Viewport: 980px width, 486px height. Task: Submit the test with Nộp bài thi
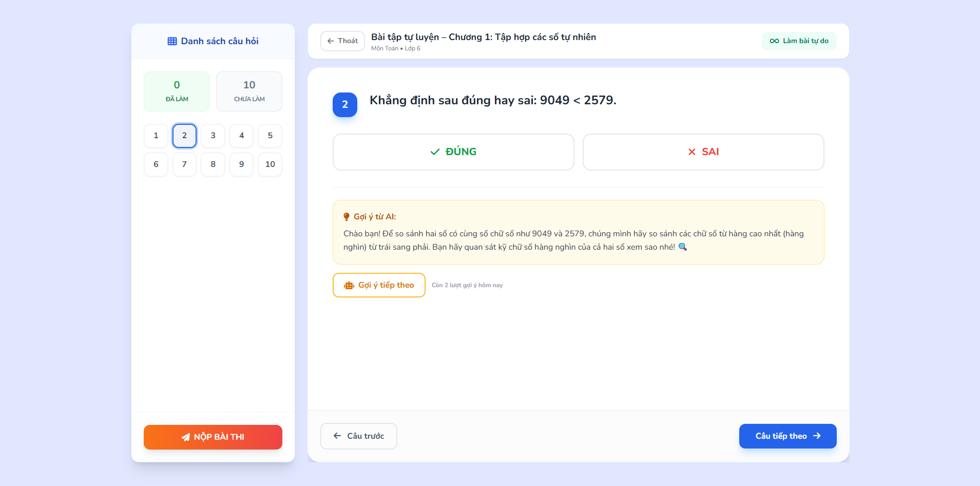click(x=213, y=437)
